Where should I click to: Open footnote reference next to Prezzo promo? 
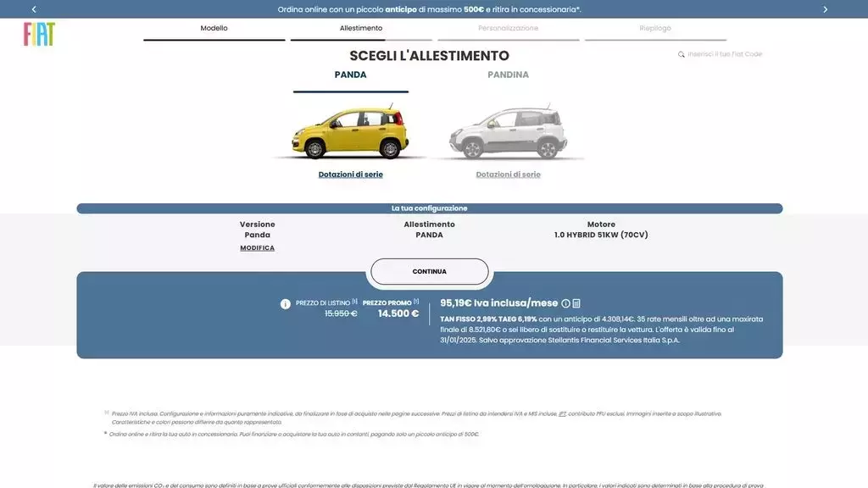pyautogui.click(x=416, y=302)
